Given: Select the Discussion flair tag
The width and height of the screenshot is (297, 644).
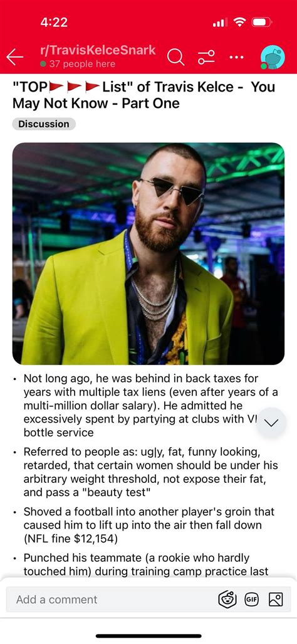Looking at the screenshot, I should (x=44, y=124).
